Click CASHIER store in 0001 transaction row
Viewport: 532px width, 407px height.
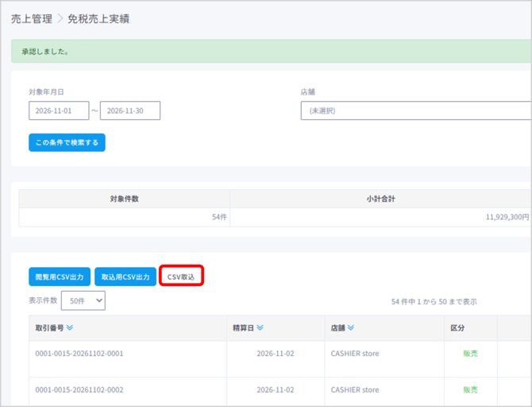point(355,354)
